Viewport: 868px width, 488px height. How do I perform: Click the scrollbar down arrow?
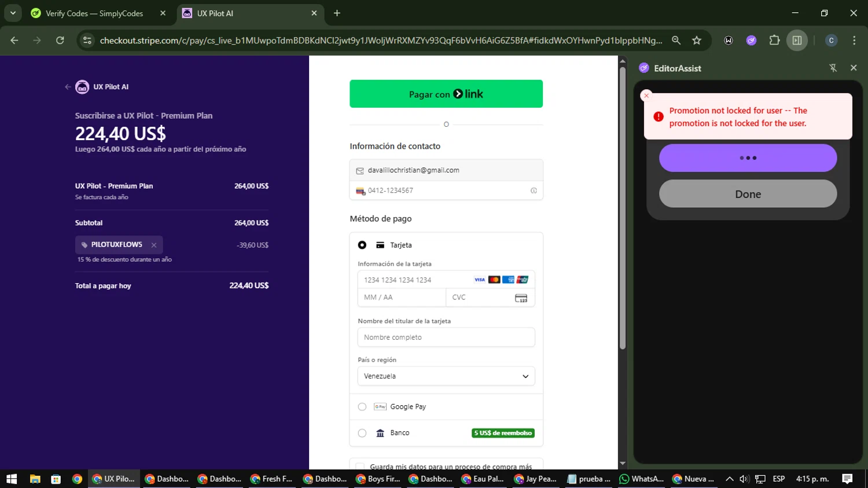coord(623,464)
